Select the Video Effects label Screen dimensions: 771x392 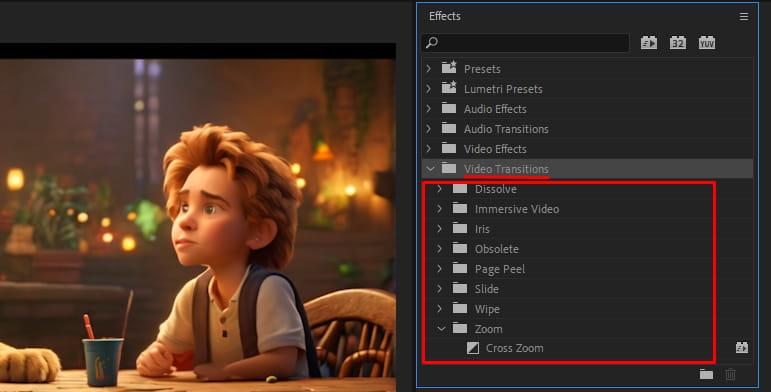[495, 149]
